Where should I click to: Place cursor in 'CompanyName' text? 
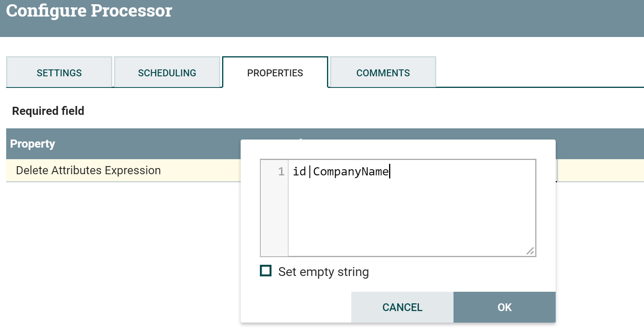pos(351,172)
